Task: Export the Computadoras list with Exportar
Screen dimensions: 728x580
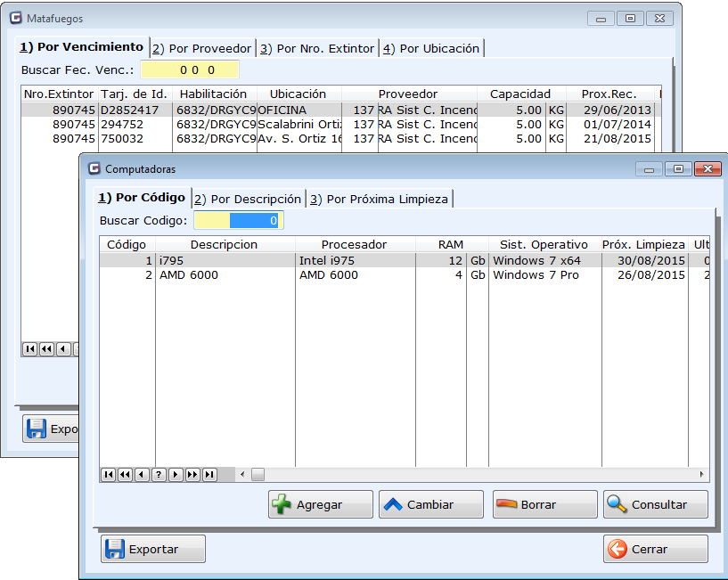Action: pyautogui.click(x=153, y=550)
